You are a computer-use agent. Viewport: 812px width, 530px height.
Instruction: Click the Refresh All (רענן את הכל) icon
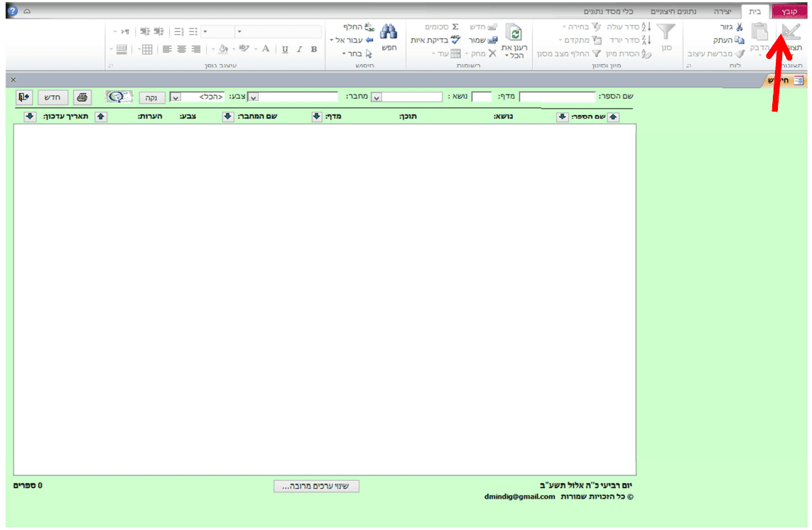pos(514,33)
